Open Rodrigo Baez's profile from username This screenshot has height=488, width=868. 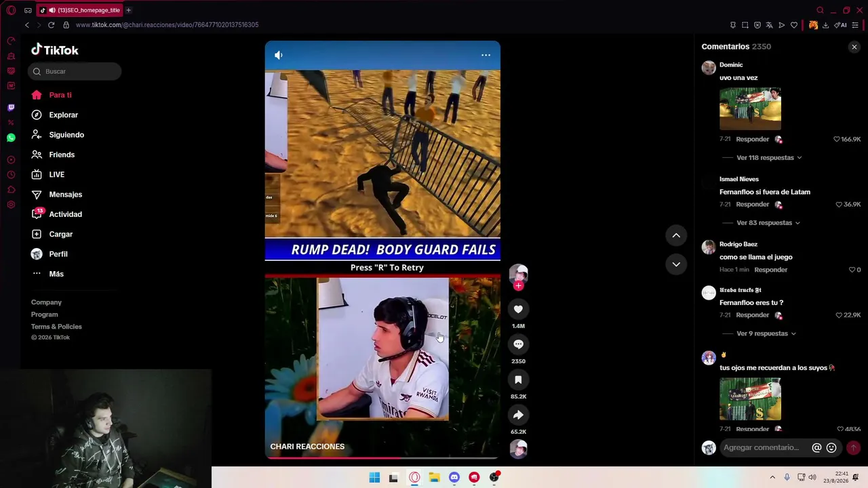tap(738, 244)
